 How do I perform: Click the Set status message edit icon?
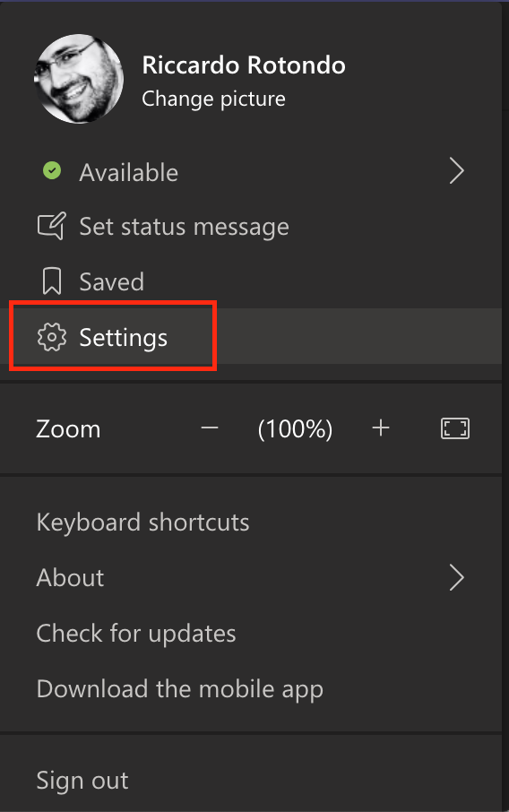[52, 227]
